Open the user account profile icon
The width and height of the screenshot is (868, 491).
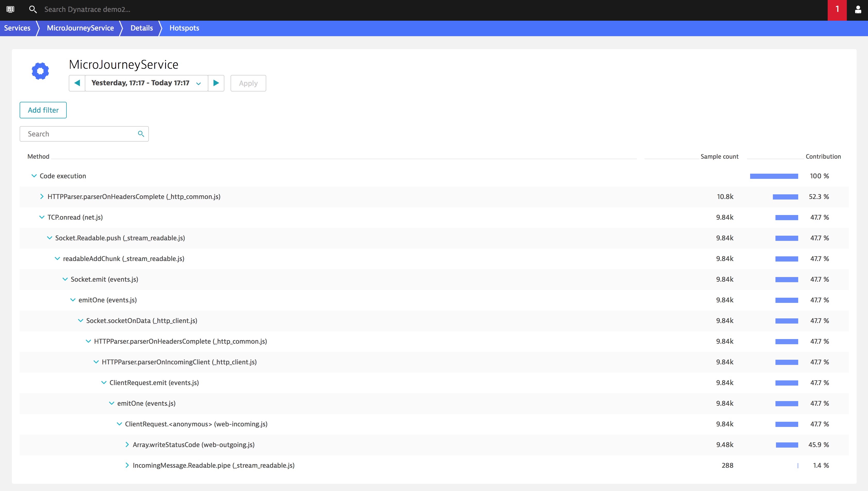(858, 10)
